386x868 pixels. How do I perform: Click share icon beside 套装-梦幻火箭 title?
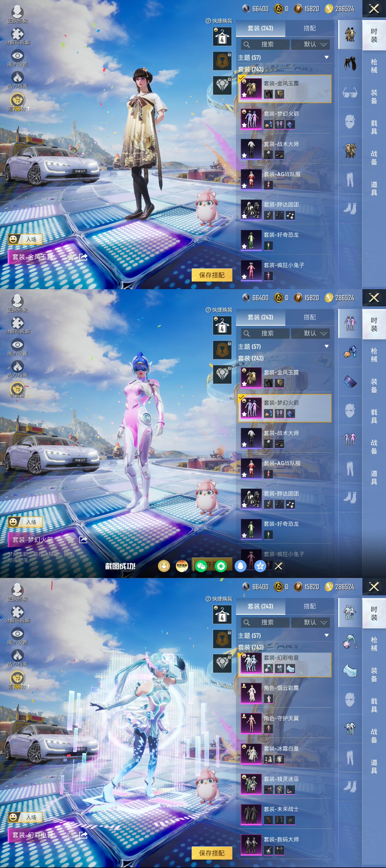83,540
